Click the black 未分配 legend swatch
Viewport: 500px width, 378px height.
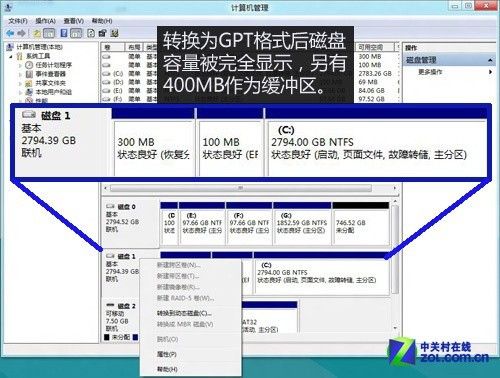pos(107,337)
